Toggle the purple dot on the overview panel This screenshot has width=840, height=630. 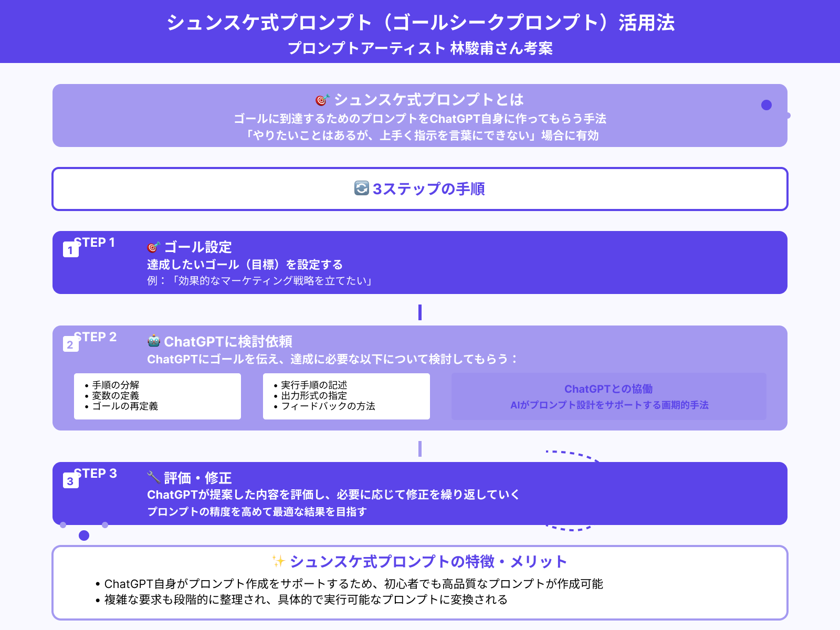(x=767, y=105)
